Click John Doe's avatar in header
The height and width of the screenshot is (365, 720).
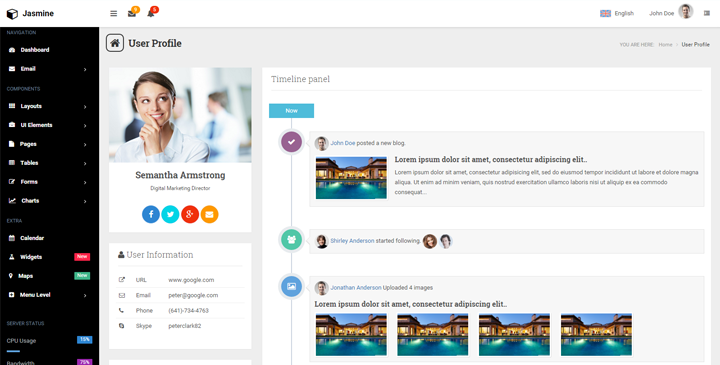[x=686, y=11]
